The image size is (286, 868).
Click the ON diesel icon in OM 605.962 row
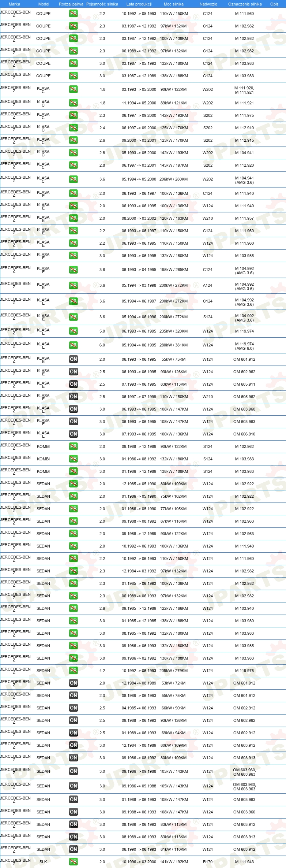pos(74,397)
